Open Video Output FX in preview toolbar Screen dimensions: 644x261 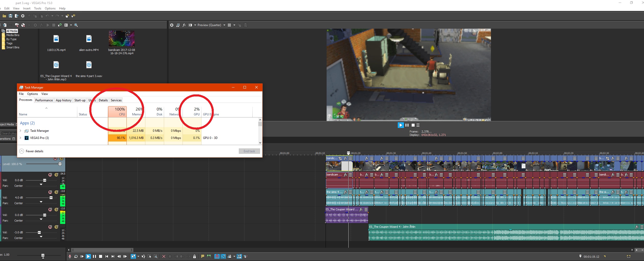[184, 25]
